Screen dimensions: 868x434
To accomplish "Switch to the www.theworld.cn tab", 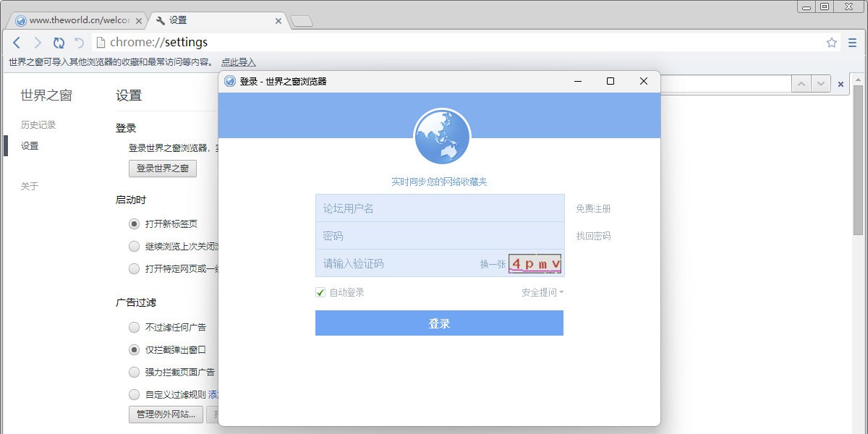I will pos(72,20).
